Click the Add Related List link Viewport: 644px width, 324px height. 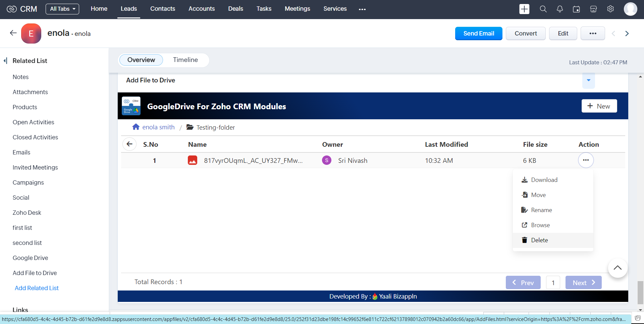click(37, 288)
